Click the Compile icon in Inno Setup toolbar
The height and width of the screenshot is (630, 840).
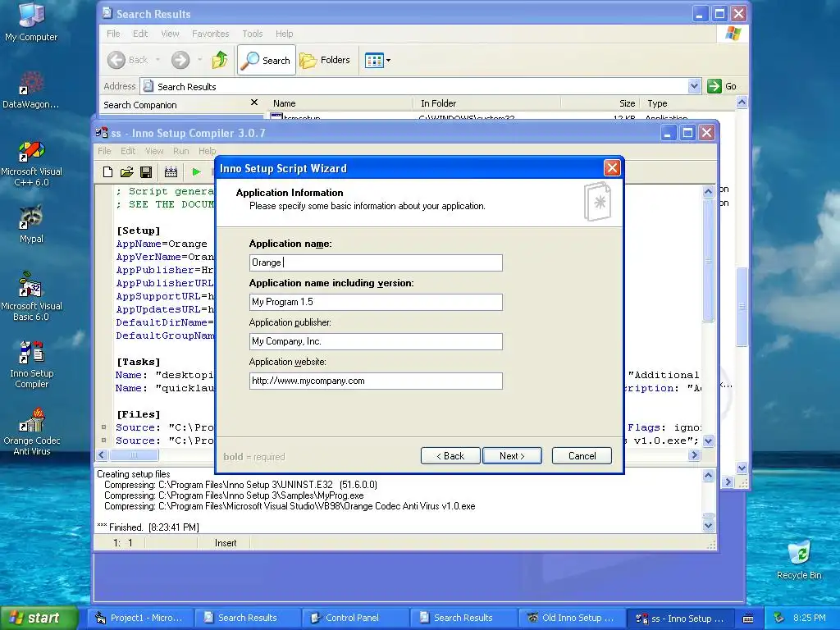(x=171, y=172)
